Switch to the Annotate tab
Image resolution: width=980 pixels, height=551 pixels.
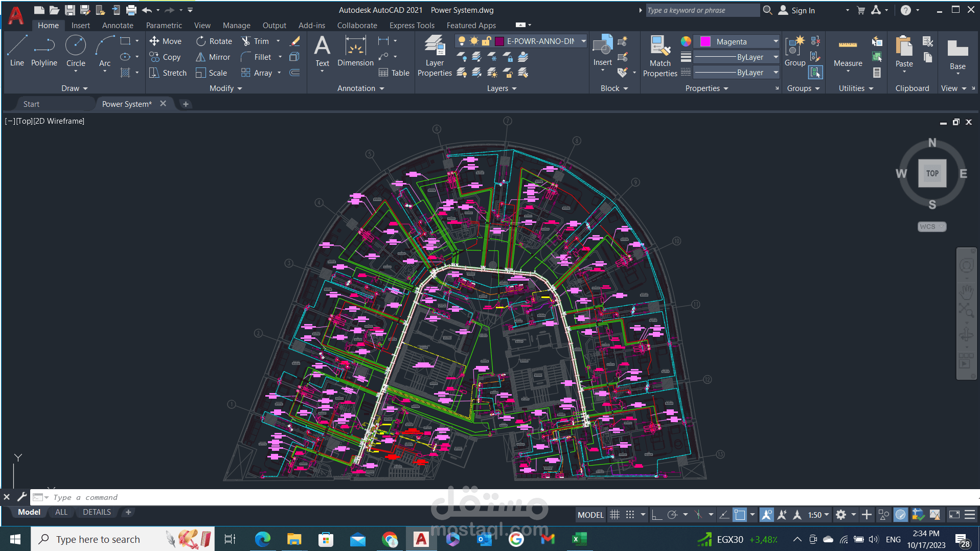[118, 26]
